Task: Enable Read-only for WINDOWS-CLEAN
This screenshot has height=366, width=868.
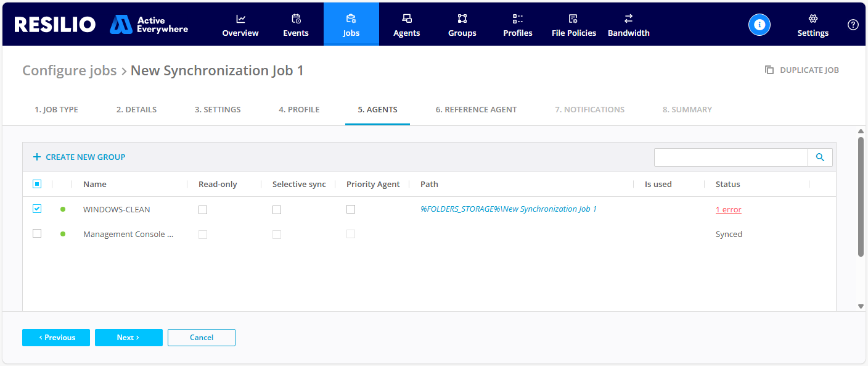Action: click(x=203, y=210)
